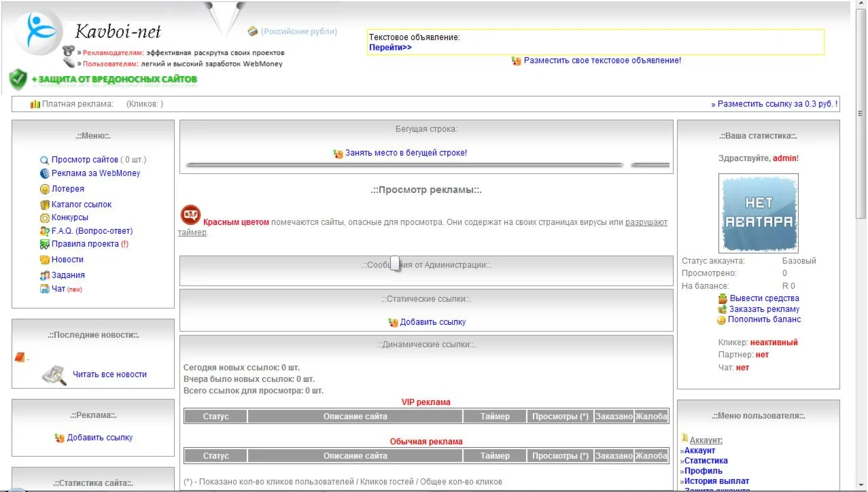Click the red news item icon
868x492 pixels.
tap(20, 357)
